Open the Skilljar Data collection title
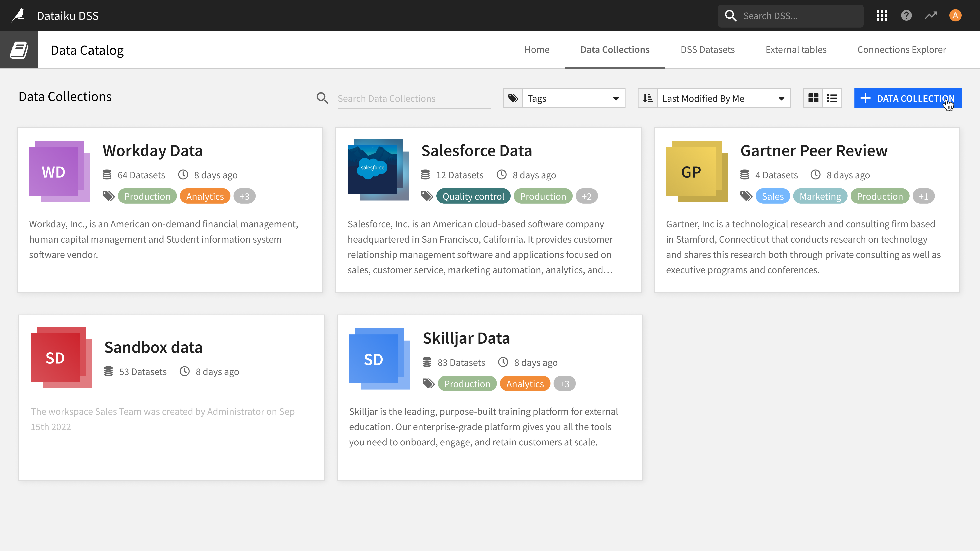 tap(466, 338)
